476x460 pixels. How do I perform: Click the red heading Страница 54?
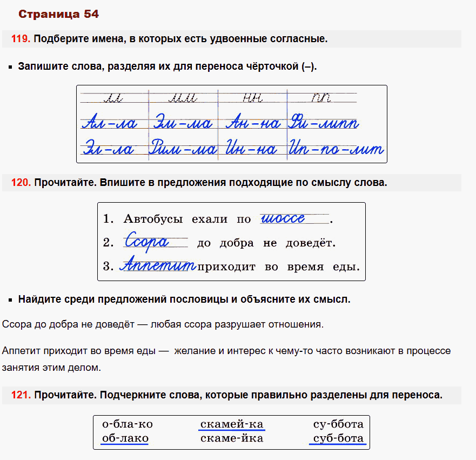pyautogui.click(x=58, y=14)
